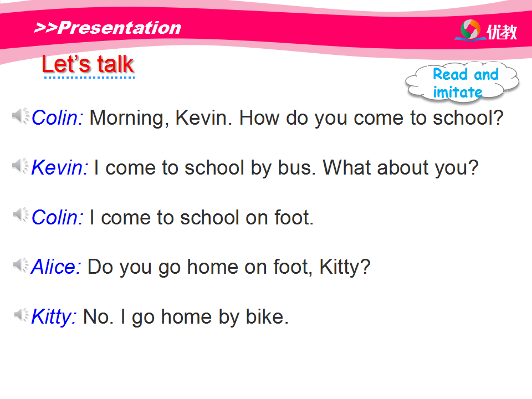Play audio for Colin's 'on foot' line
The height and width of the screenshot is (399, 532).
point(21,215)
